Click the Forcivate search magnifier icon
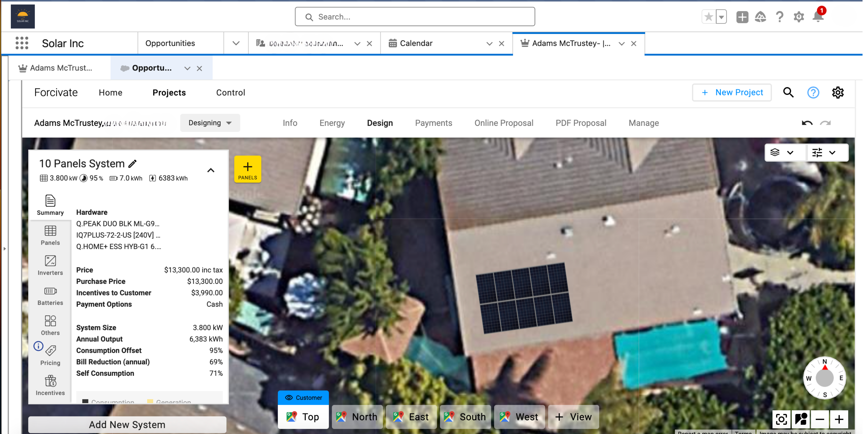868x434 pixels. (x=788, y=92)
